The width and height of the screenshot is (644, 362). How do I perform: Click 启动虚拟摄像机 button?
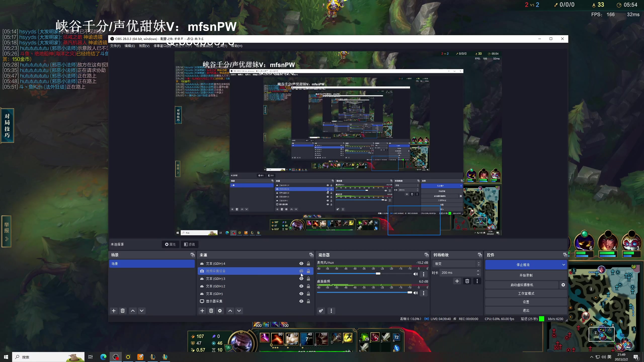point(522,285)
